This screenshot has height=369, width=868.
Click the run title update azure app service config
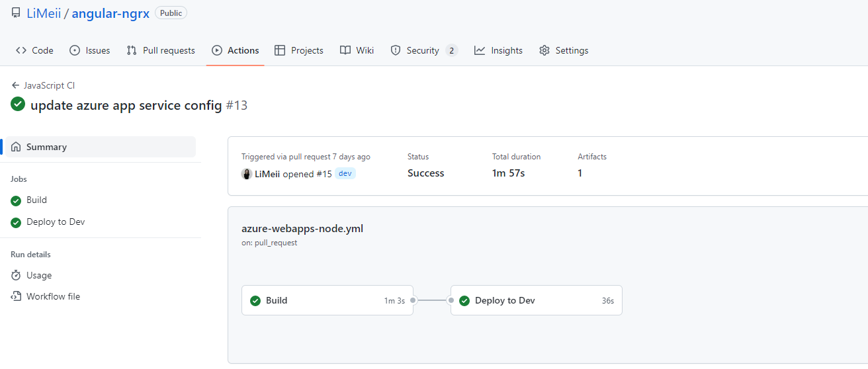(x=126, y=105)
